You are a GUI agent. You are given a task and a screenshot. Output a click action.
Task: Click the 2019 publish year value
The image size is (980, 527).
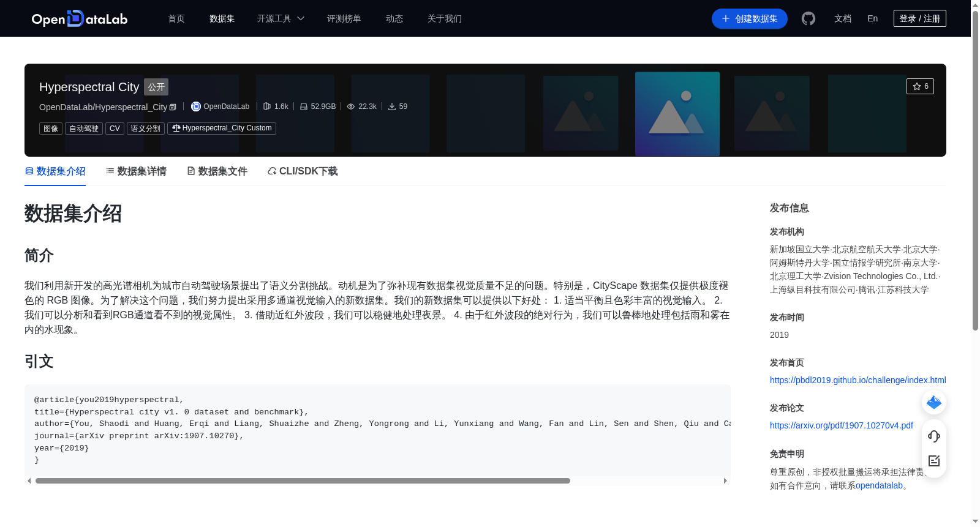779,335
